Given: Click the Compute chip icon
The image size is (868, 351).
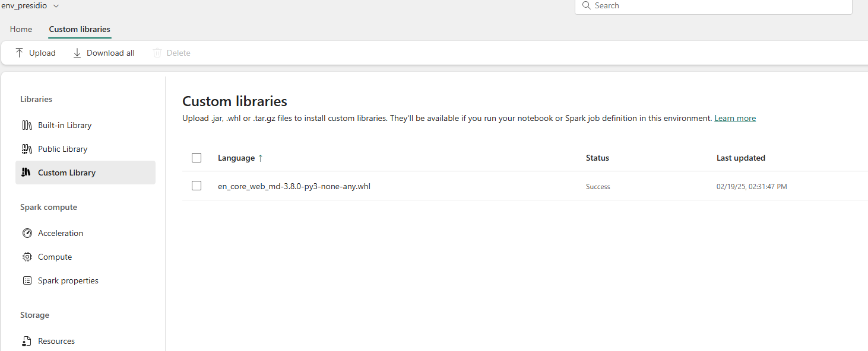Looking at the screenshot, I should (x=27, y=257).
